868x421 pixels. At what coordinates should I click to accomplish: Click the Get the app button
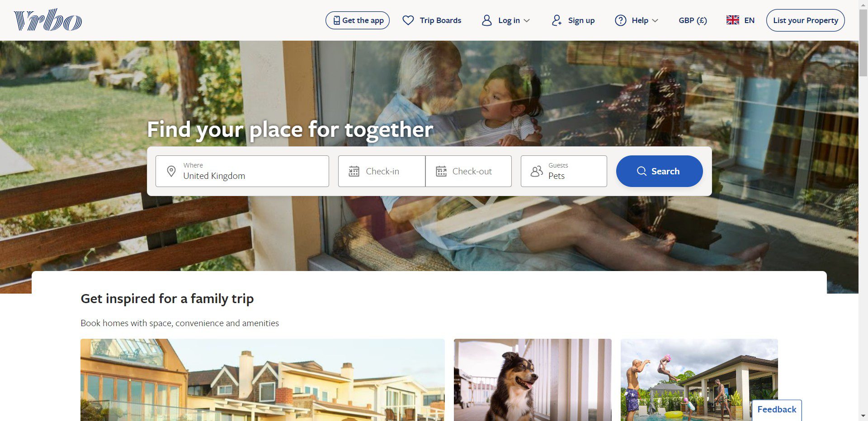358,20
